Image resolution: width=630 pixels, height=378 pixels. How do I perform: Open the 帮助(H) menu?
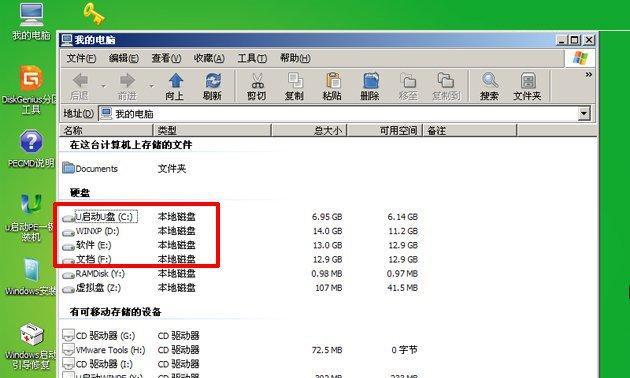tap(295, 58)
